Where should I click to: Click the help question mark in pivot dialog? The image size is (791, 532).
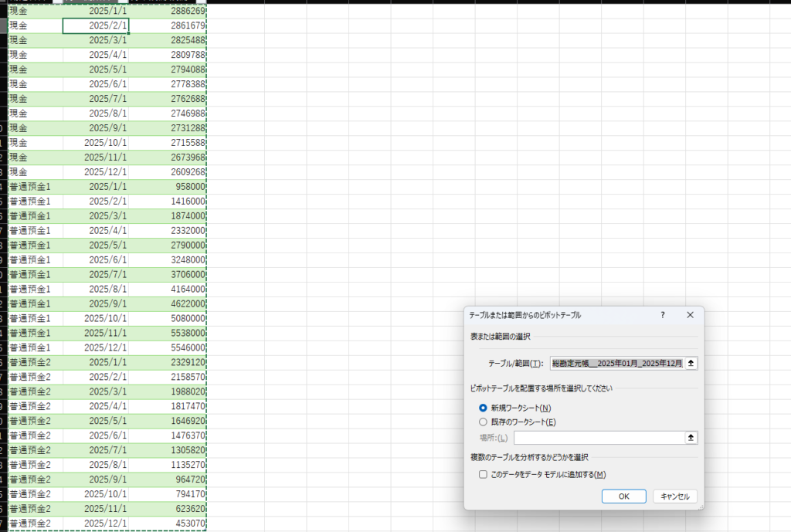point(663,315)
